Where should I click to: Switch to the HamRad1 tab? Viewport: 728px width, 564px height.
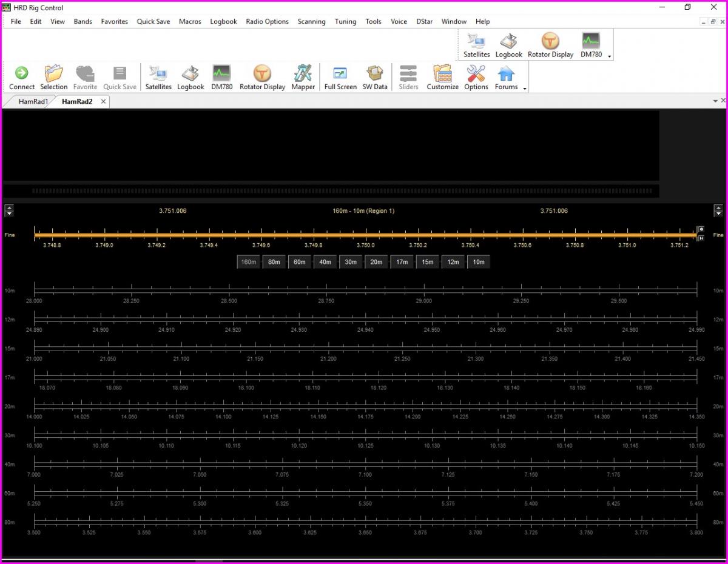tap(33, 101)
